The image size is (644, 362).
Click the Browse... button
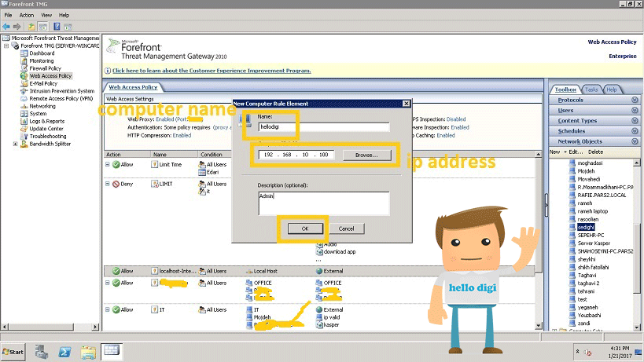pyautogui.click(x=366, y=155)
